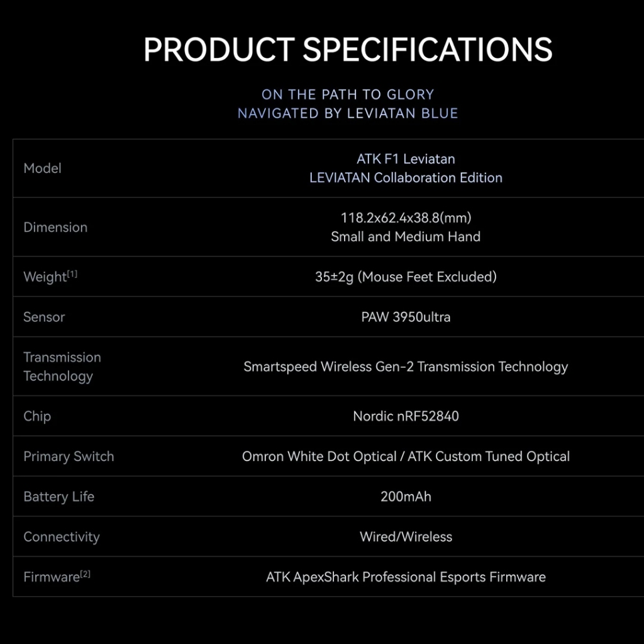Select the Connectivity row label
Screen dimensions: 644x644
62,537
